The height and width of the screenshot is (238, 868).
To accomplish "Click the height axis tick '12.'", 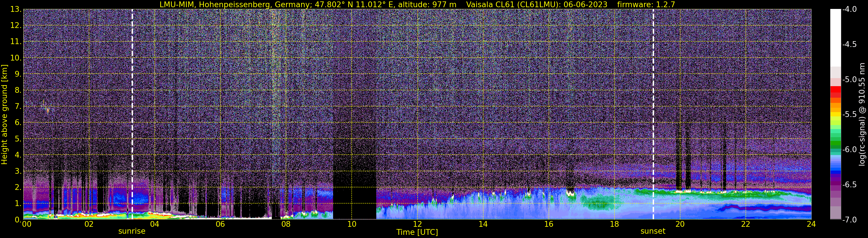I will (x=16, y=25).
